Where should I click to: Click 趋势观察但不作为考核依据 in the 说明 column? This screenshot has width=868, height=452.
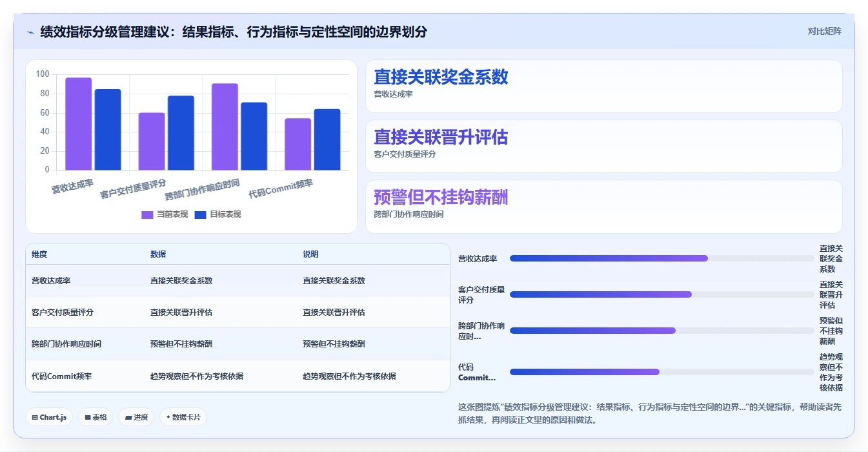349,376
